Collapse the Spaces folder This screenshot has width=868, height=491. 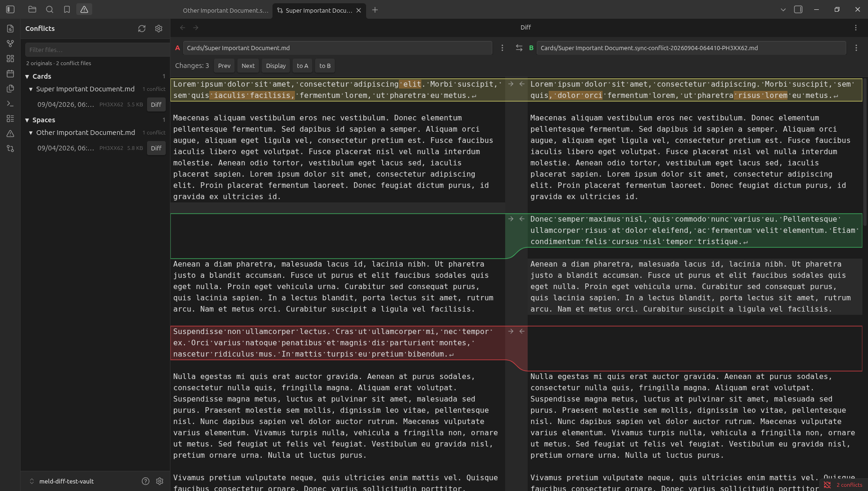pyautogui.click(x=27, y=120)
